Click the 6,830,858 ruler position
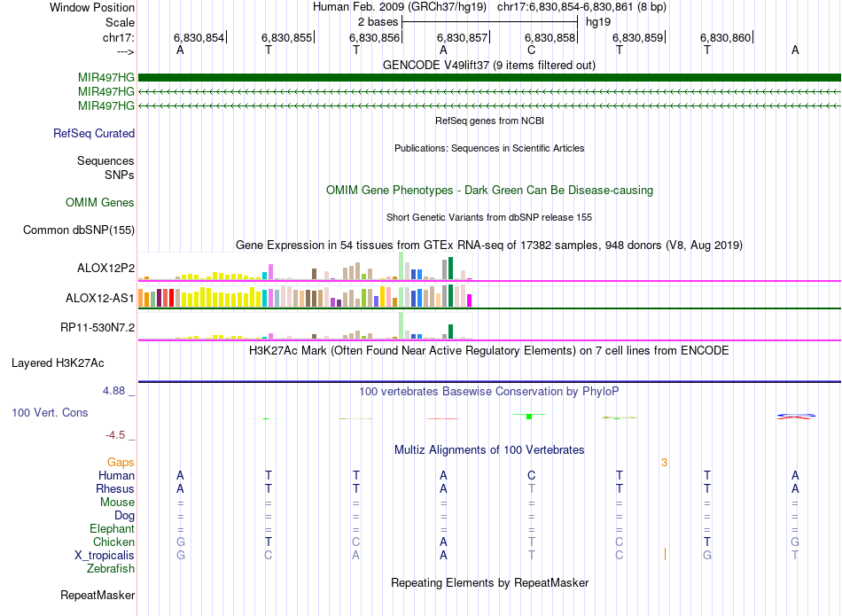Screen dimensions: 842x616 click(x=550, y=37)
